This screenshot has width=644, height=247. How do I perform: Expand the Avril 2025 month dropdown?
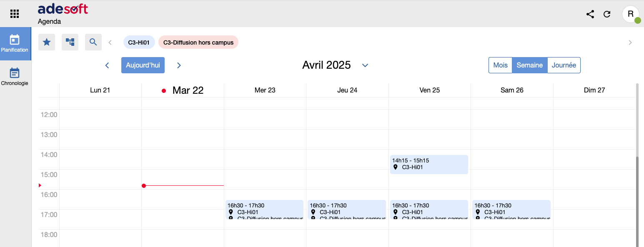coord(365,65)
